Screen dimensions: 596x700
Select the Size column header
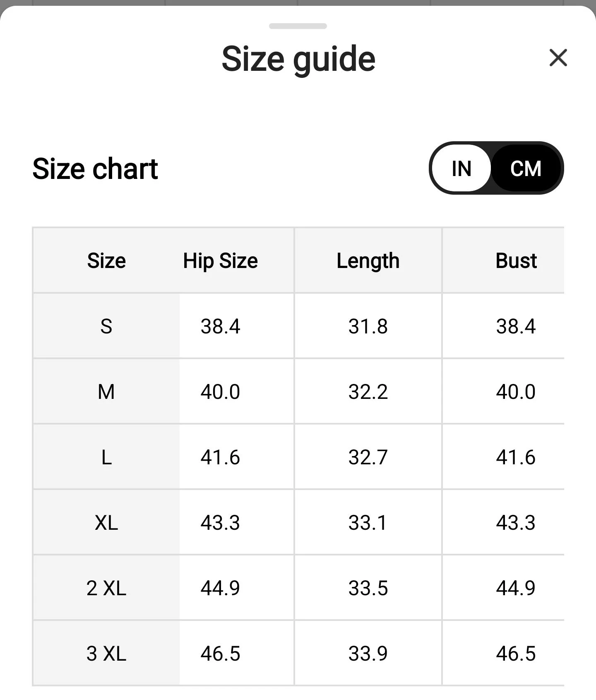click(106, 261)
